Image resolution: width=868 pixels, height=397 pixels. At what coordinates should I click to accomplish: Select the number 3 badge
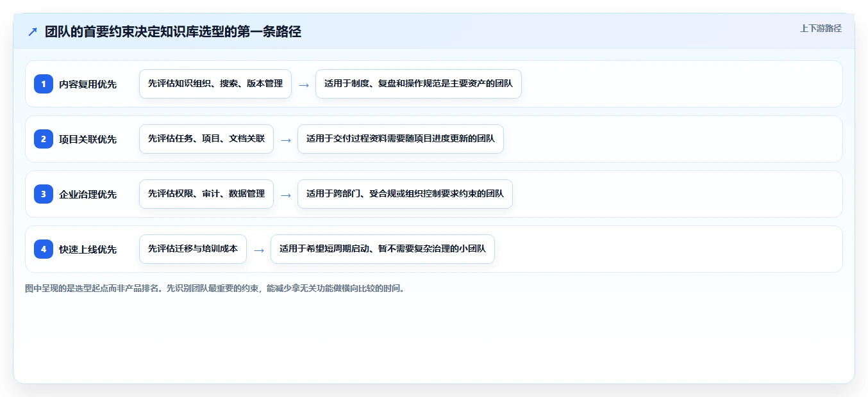click(44, 194)
